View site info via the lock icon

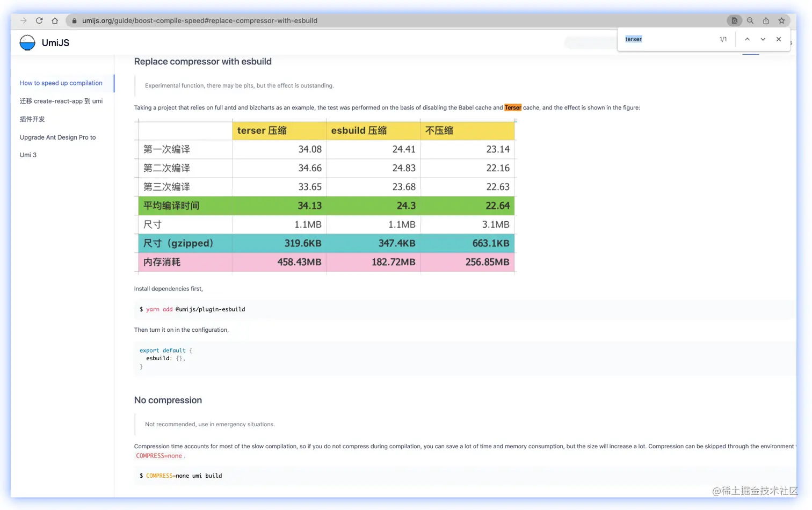pyautogui.click(x=74, y=21)
